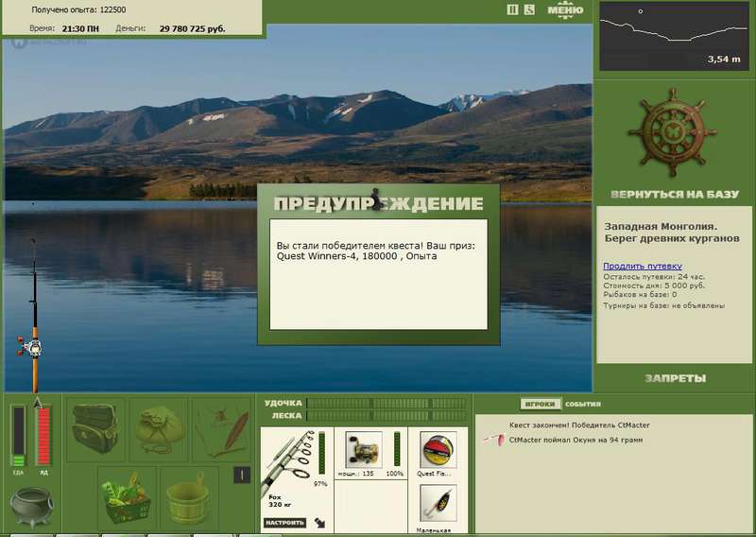Click the reel power 'мощн.: 135' label
Image resolution: width=756 pixels, height=537 pixels.
point(356,474)
